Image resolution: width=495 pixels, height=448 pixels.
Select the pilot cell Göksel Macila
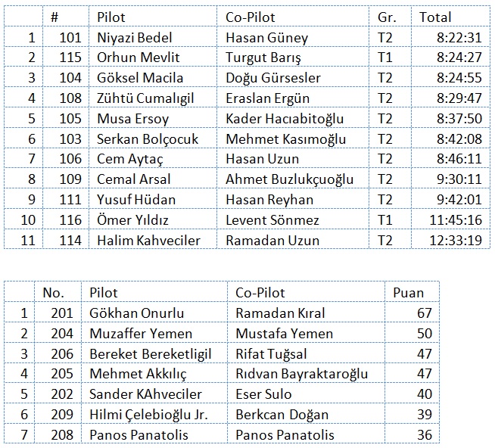pyautogui.click(x=140, y=78)
